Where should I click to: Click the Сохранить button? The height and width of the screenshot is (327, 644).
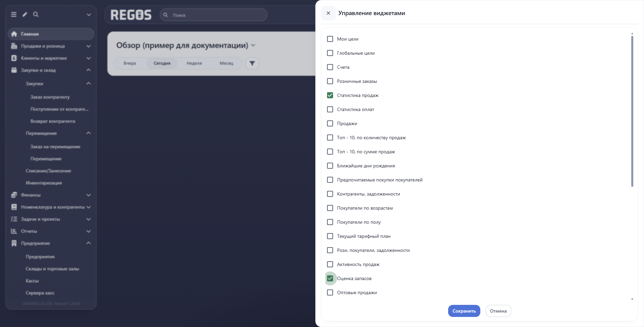click(464, 311)
